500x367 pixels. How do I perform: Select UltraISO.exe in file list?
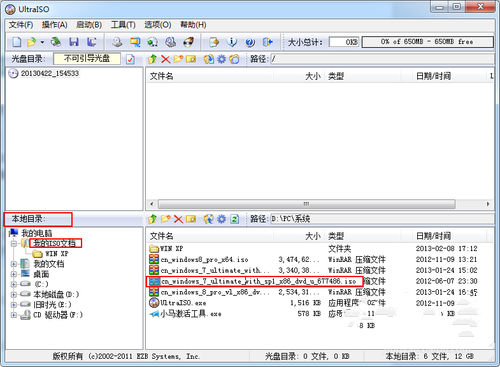(183, 303)
